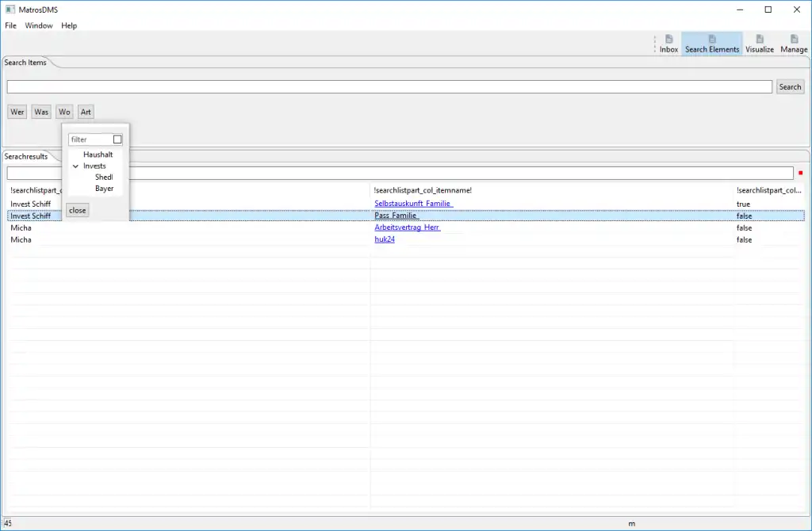Open the Manage perspective
This screenshot has width=812, height=531.
pos(793,44)
